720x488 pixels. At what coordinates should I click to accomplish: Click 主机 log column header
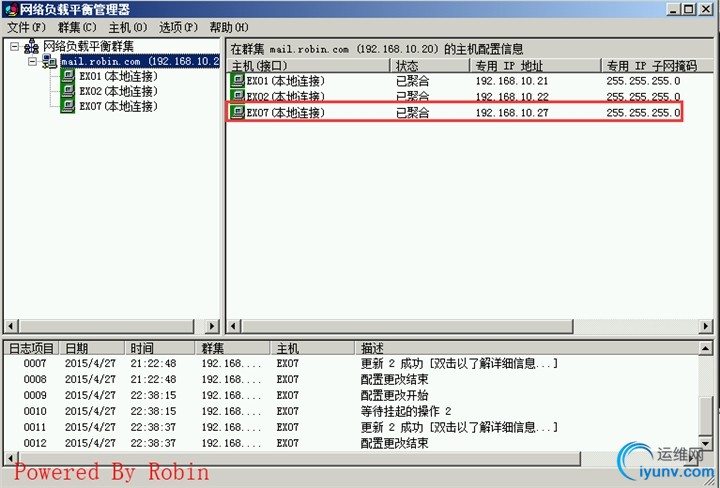(x=313, y=348)
